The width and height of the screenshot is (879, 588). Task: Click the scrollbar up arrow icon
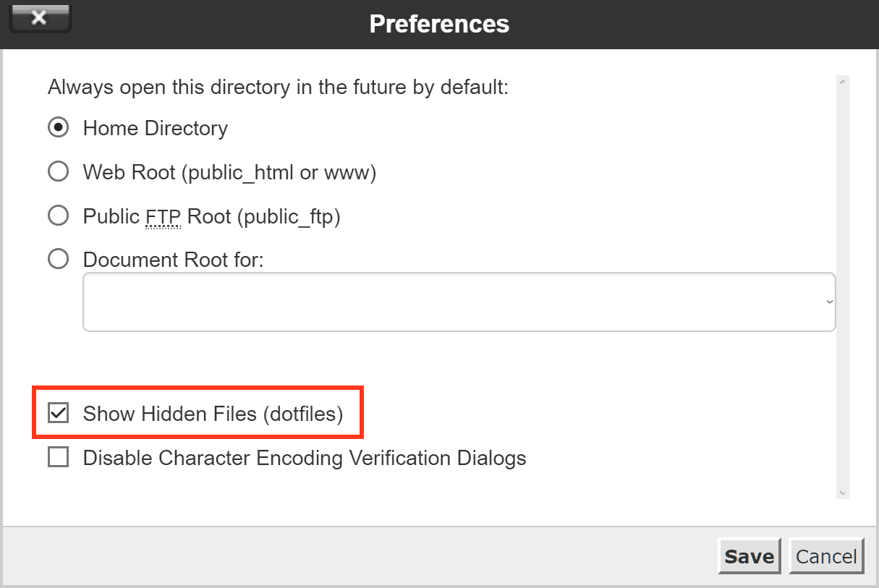843,82
